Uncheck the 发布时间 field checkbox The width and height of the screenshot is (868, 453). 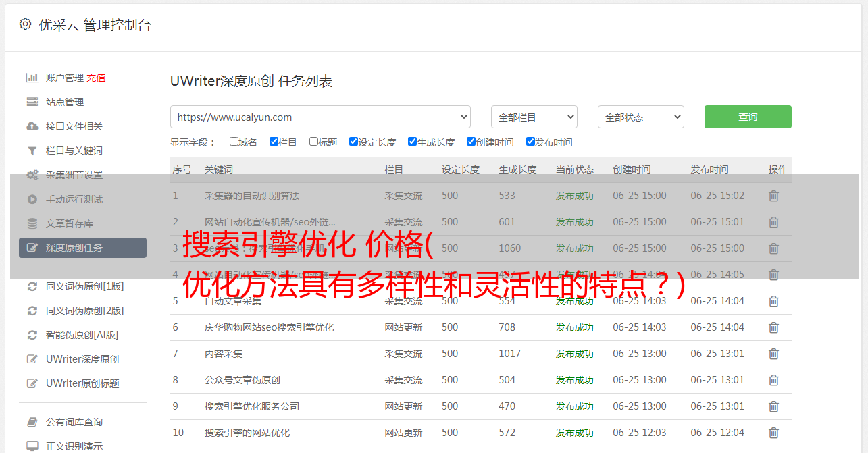[530, 142]
